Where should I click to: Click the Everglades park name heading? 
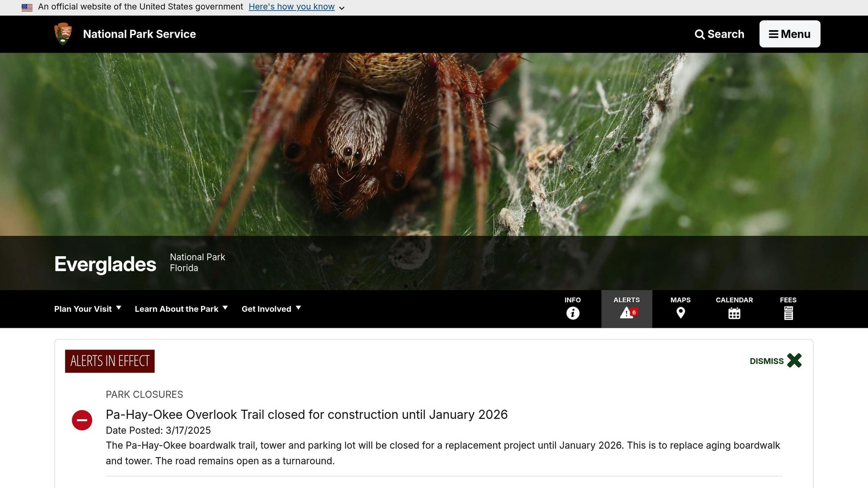105,264
